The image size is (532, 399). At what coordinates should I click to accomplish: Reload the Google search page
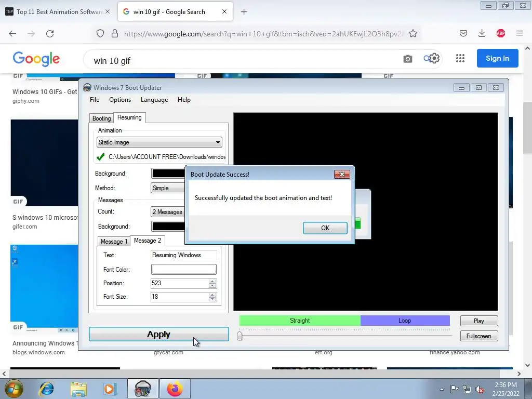(x=50, y=34)
